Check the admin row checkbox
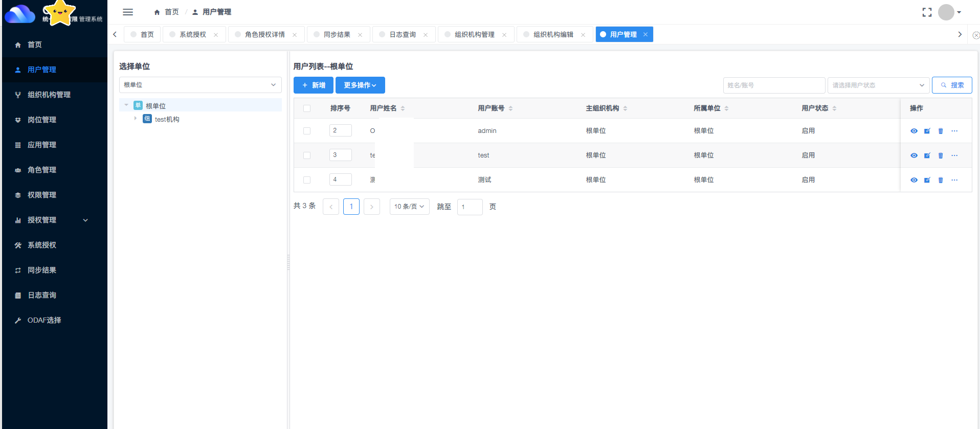Image resolution: width=980 pixels, height=429 pixels. (x=307, y=131)
